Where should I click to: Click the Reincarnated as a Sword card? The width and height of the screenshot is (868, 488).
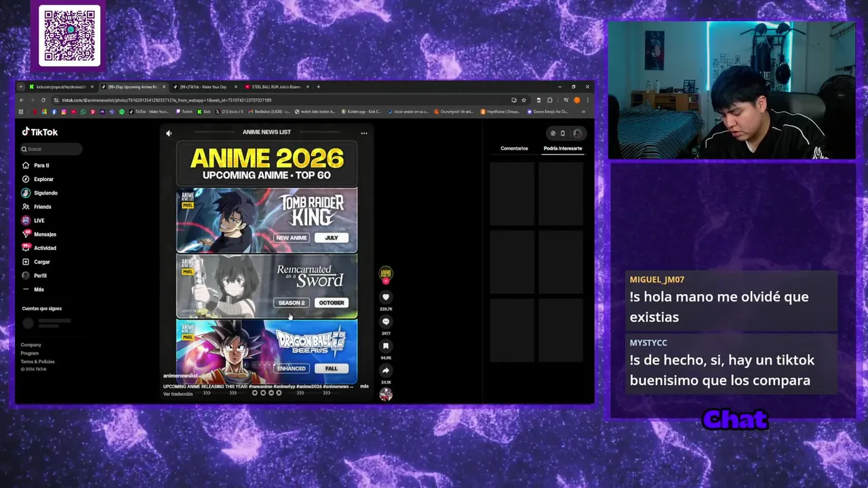click(x=267, y=287)
